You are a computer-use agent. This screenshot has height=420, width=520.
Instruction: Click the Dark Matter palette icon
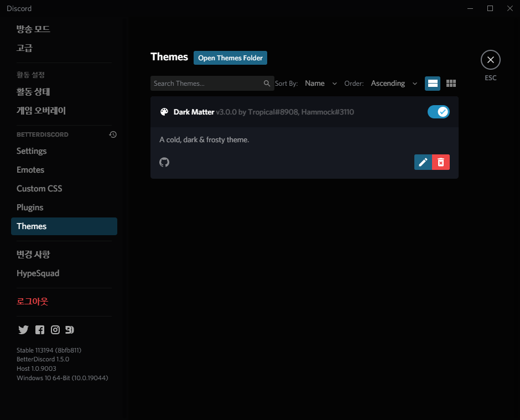tap(164, 112)
